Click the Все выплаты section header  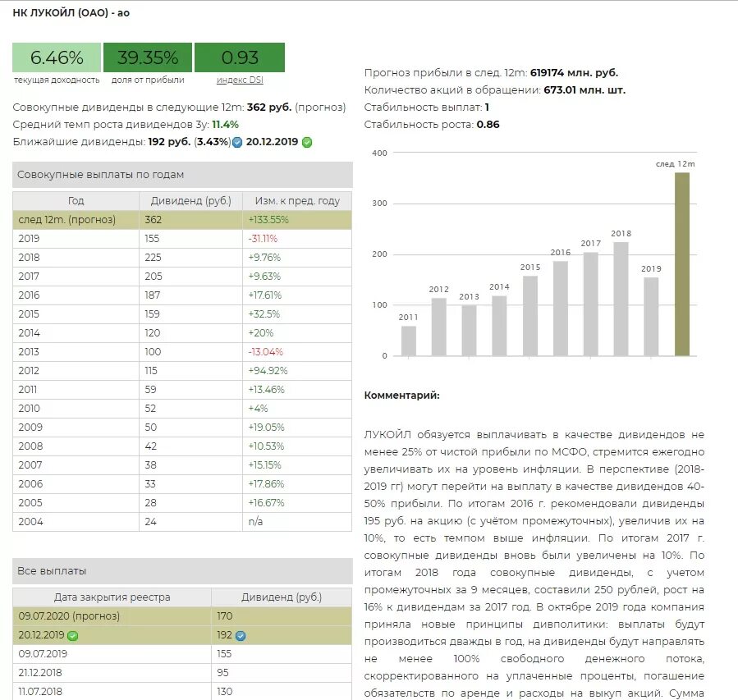(182, 571)
